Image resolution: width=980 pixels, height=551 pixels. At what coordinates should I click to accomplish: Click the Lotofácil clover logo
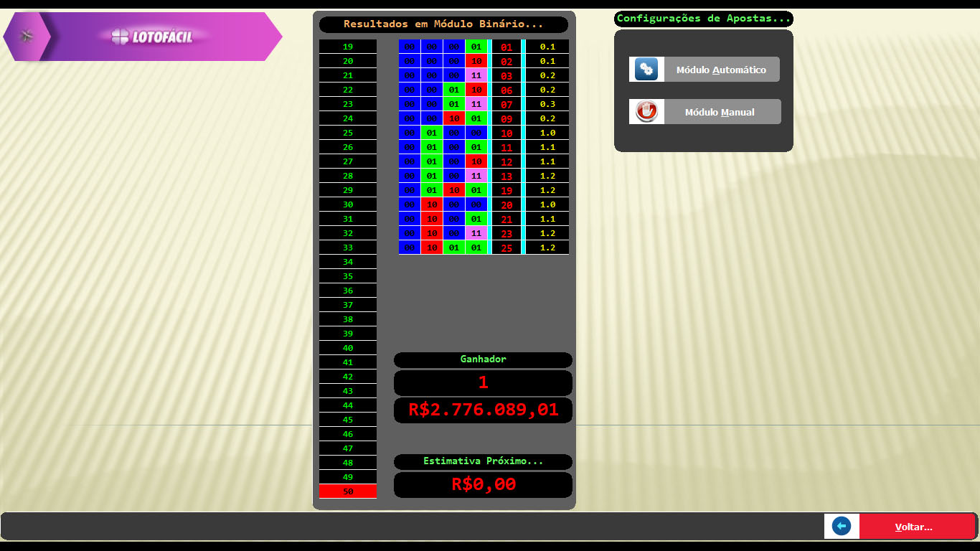[x=121, y=37]
